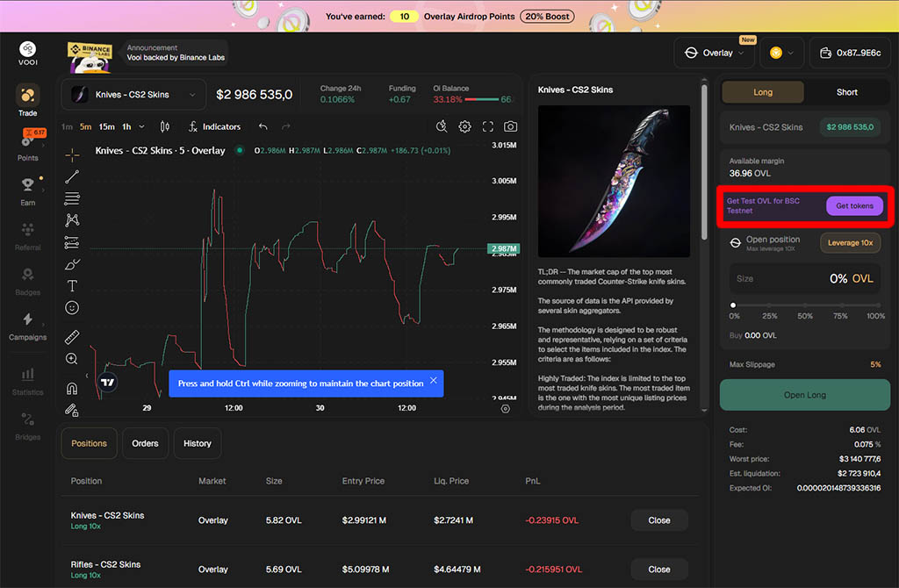
Task: Click the knife skin preview image
Action: point(614,181)
